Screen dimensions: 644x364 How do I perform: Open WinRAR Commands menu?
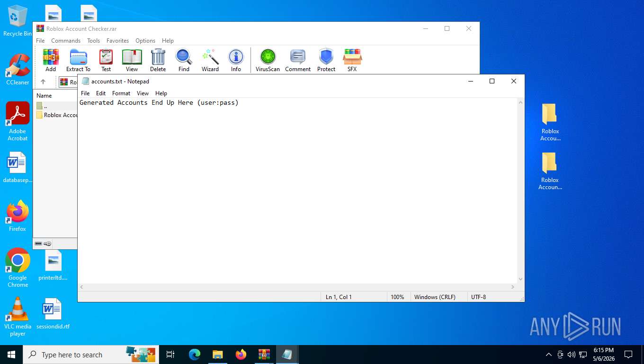[66, 41]
